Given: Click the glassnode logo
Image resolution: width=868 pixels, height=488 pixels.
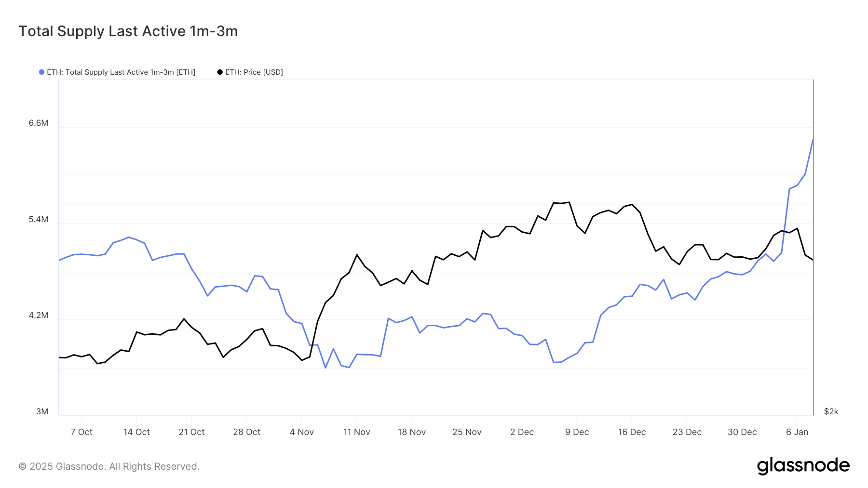Looking at the screenshot, I should [x=803, y=466].
